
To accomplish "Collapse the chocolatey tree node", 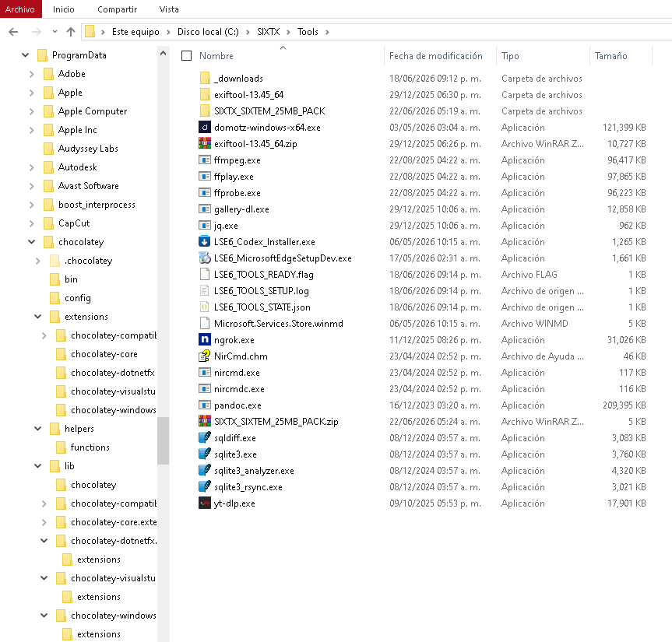I will point(32,242).
